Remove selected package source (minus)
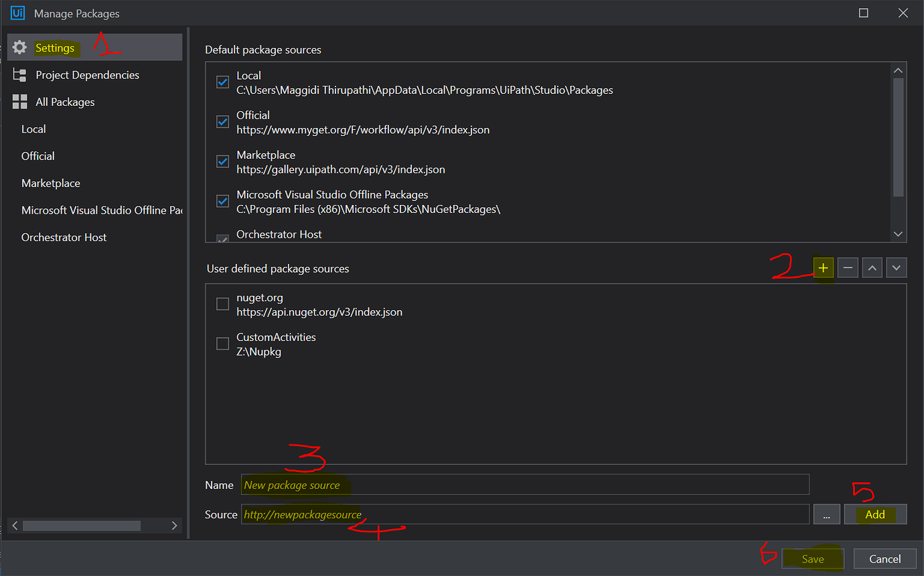The height and width of the screenshot is (576, 924). point(848,268)
